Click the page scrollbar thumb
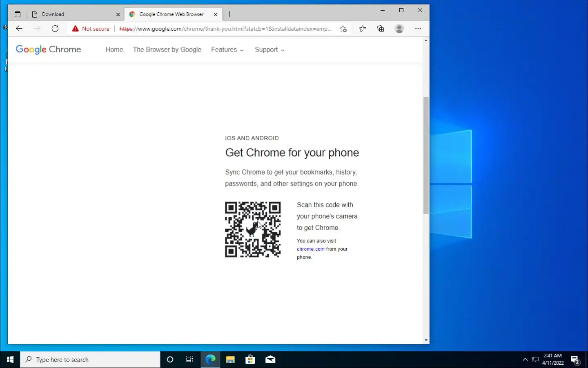The width and height of the screenshot is (588, 368). [426, 155]
